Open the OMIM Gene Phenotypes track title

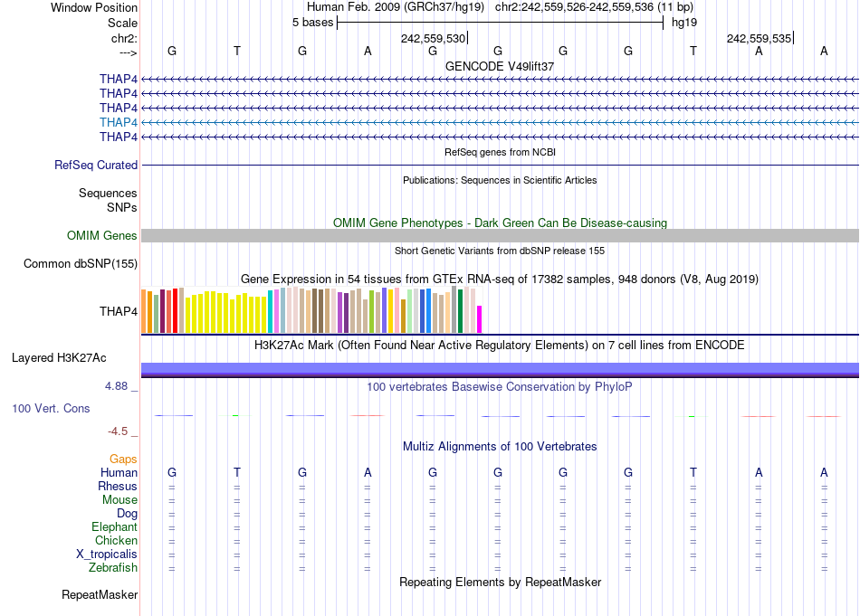[500, 223]
